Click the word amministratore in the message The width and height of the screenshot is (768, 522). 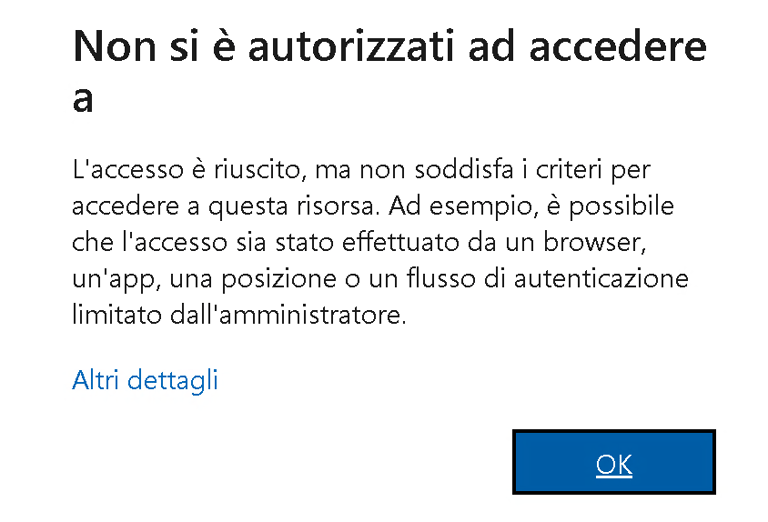click(312, 314)
